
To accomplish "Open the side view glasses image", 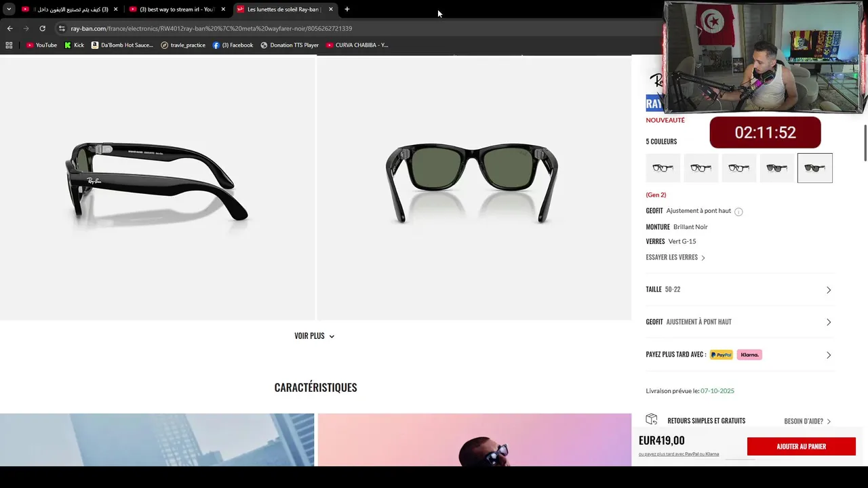I will (157, 188).
